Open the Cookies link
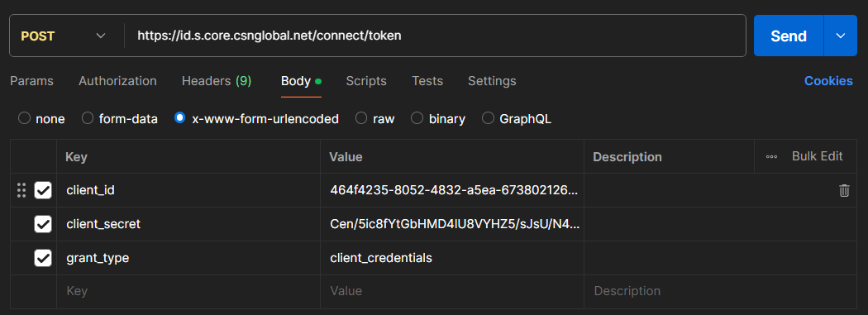 (828, 81)
